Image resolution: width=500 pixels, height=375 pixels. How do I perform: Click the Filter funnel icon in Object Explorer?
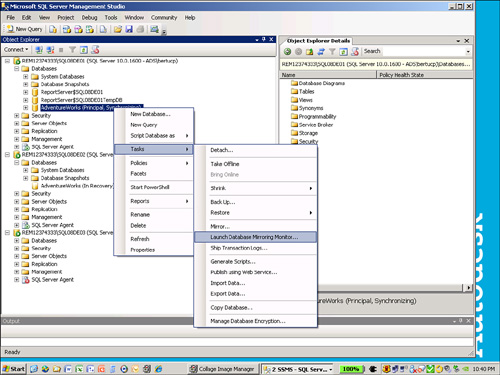(x=72, y=50)
